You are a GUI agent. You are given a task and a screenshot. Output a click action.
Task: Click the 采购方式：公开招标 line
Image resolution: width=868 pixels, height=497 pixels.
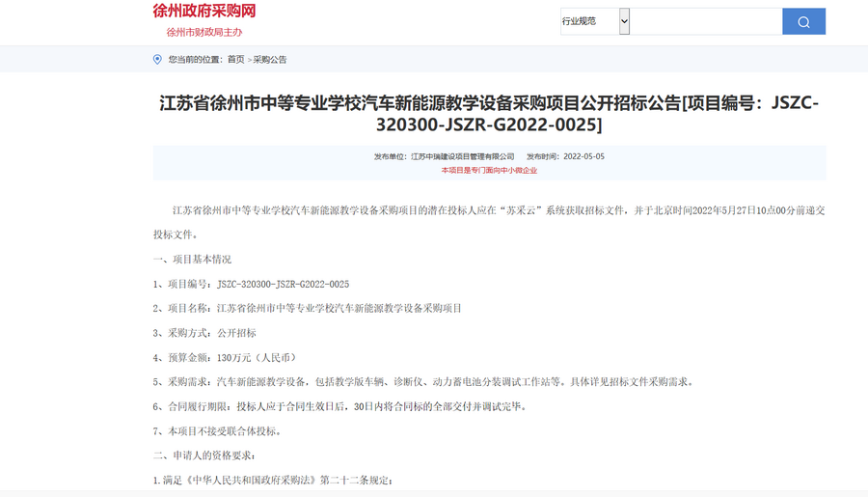(x=204, y=333)
